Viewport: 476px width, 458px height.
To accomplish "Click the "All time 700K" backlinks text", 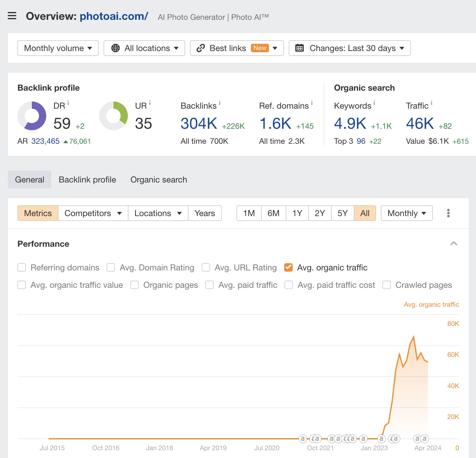I will 204,141.
